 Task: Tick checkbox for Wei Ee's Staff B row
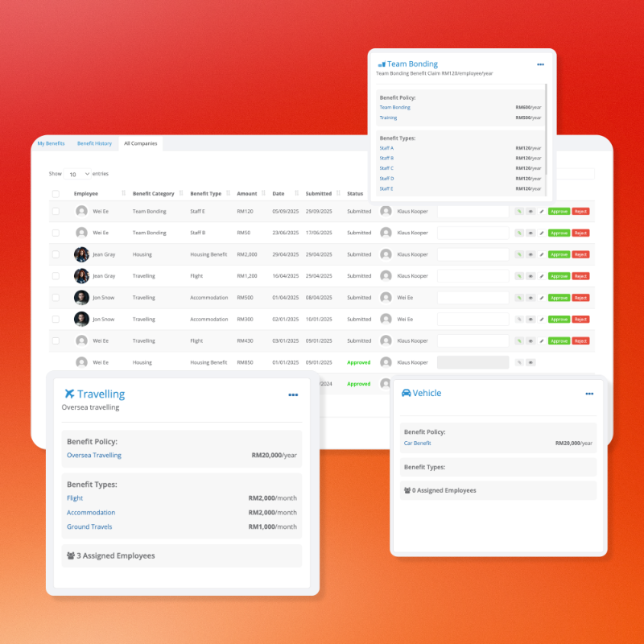coord(56,233)
